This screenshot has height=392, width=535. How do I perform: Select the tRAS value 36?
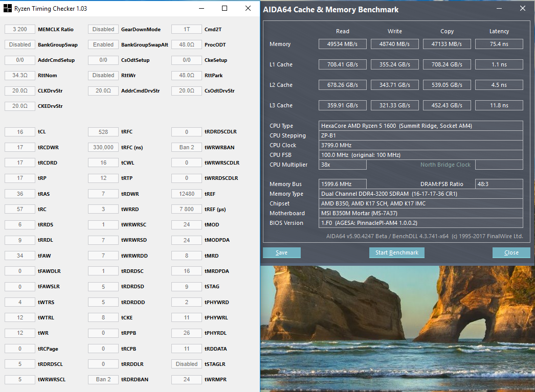pos(20,194)
